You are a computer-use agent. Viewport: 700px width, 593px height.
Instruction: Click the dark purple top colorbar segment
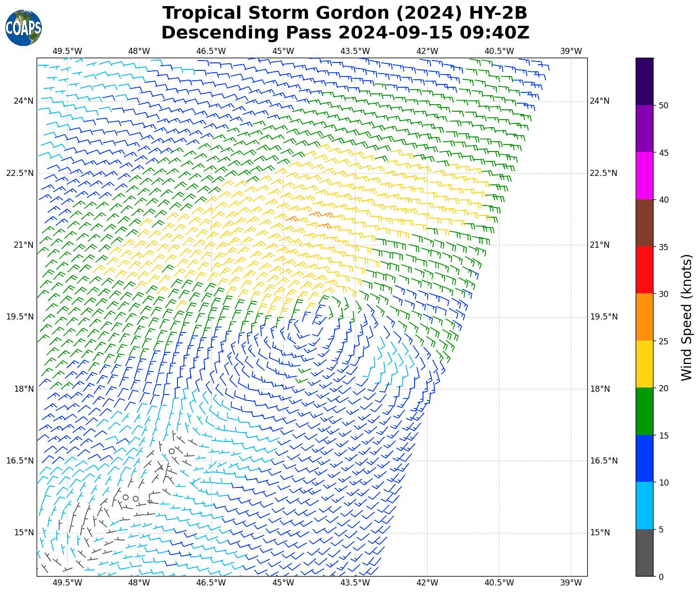(x=644, y=81)
